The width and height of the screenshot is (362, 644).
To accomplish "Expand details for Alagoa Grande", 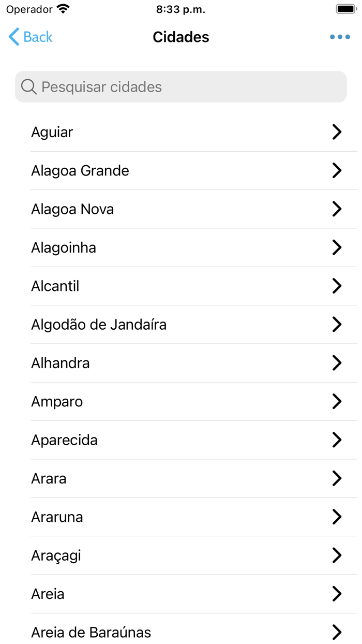I will pos(337,170).
